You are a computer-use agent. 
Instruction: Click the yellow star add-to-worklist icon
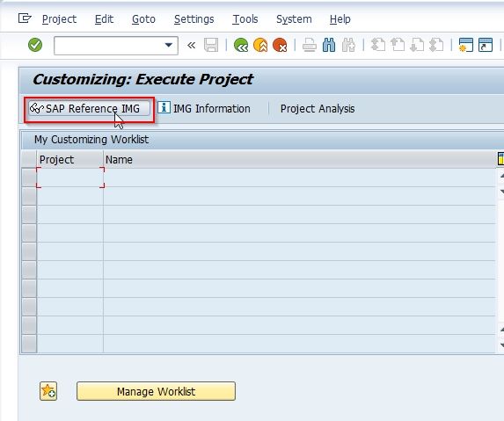(48, 391)
